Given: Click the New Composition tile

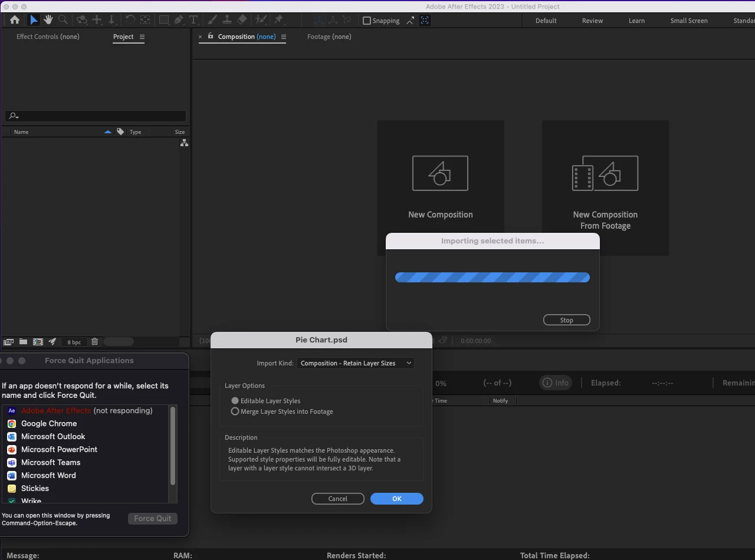Looking at the screenshot, I should click(441, 188).
